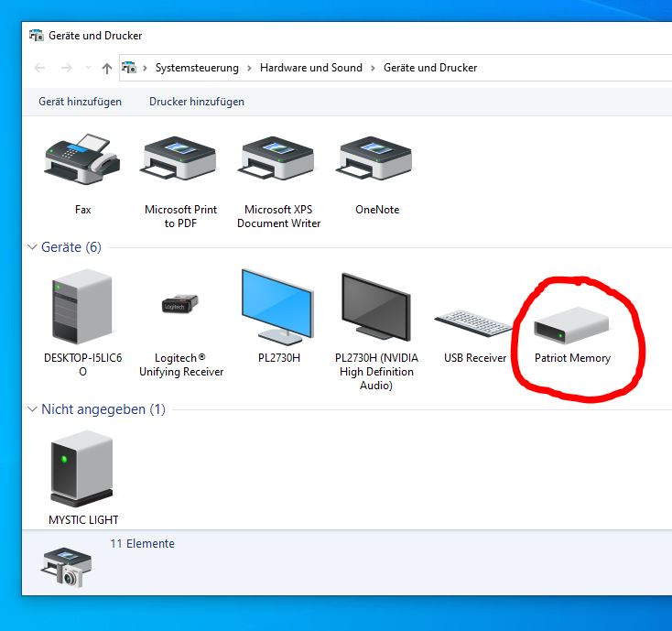The image size is (672, 631).
Task: Navigate to Hardware und Sound breadcrumb
Action: pyautogui.click(x=310, y=68)
